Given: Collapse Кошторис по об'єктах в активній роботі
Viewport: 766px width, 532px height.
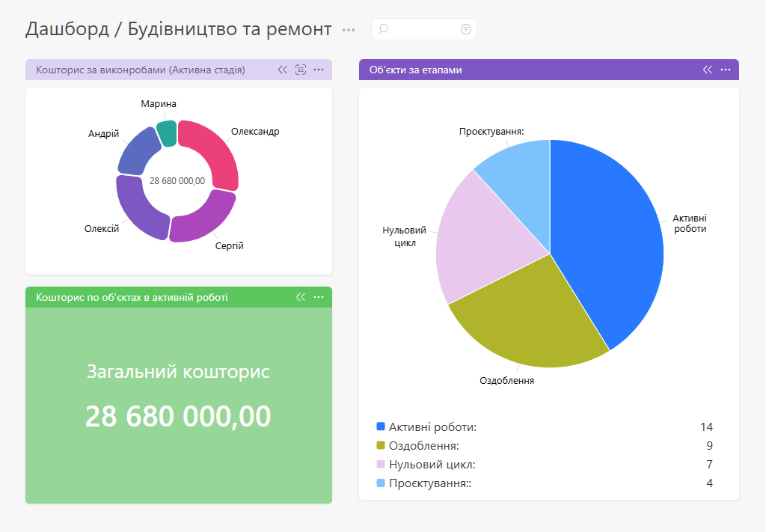Looking at the screenshot, I should [x=301, y=297].
